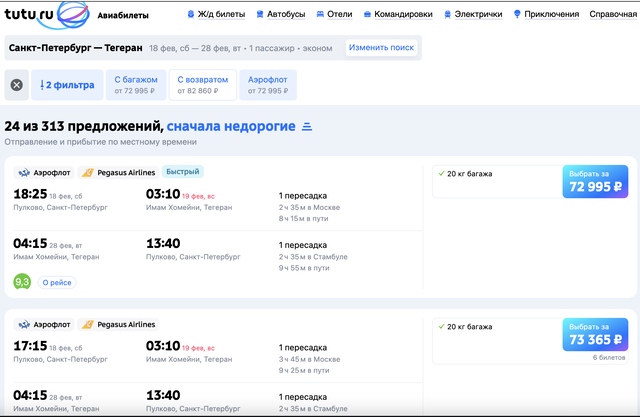Go to the Автобусы section
This screenshot has height=417, width=640.
[x=286, y=14]
